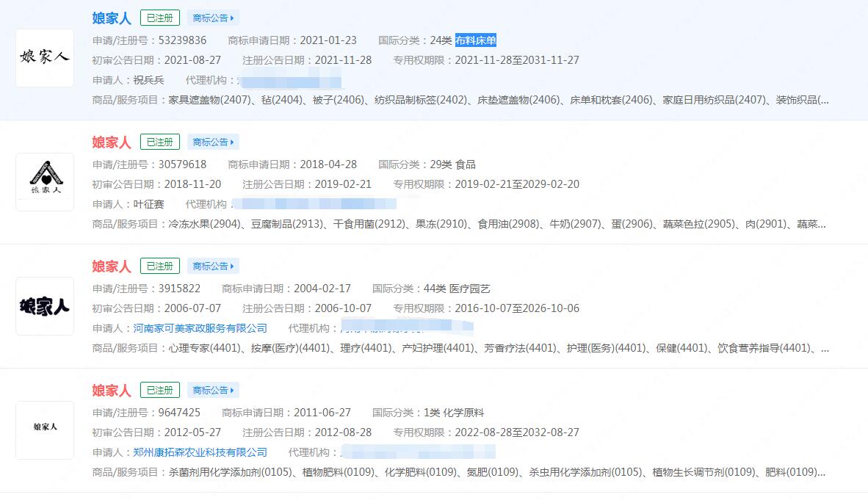Expand 商标公告 on the 44类 医疗园艺 result
The width and height of the screenshot is (868, 500).
point(213,265)
